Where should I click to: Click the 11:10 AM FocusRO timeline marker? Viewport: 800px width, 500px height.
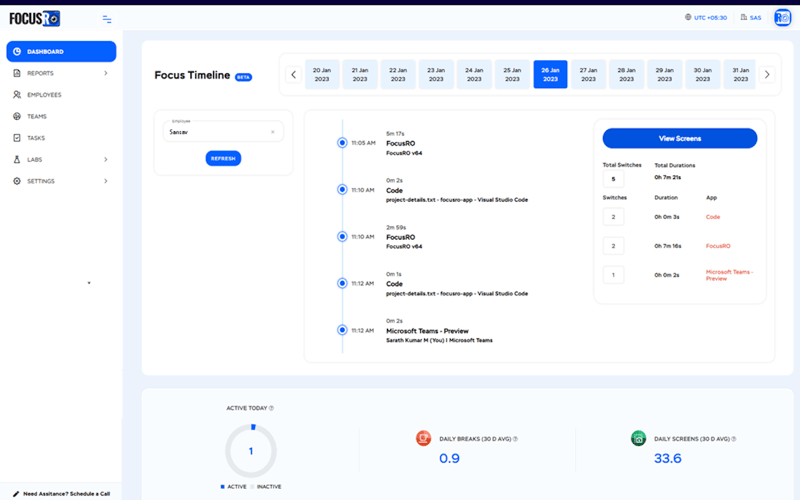click(x=342, y=237)
